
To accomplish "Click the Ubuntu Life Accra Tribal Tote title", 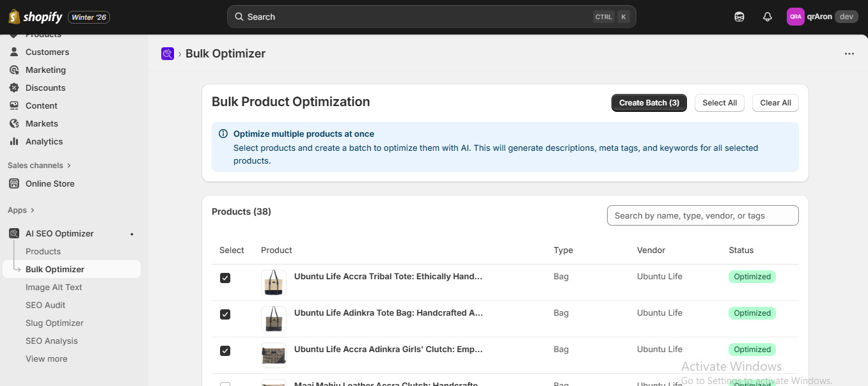I will tap(388, 277).
